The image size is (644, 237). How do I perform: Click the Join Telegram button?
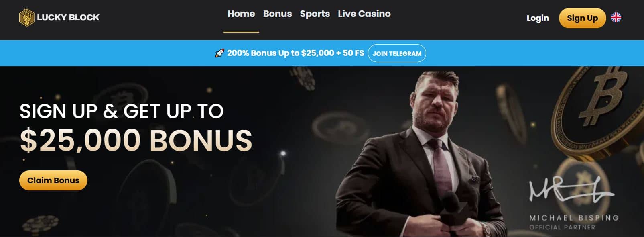point(397,53)
